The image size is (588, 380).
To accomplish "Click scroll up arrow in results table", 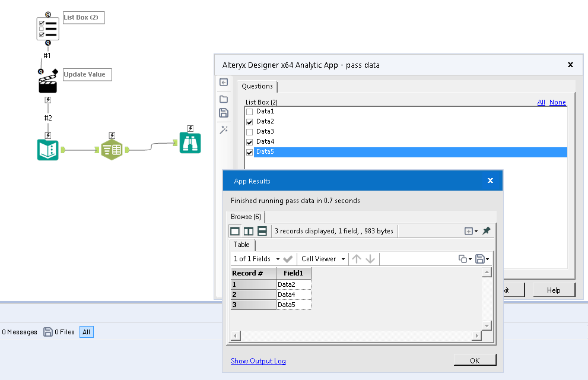I will 487,273.
